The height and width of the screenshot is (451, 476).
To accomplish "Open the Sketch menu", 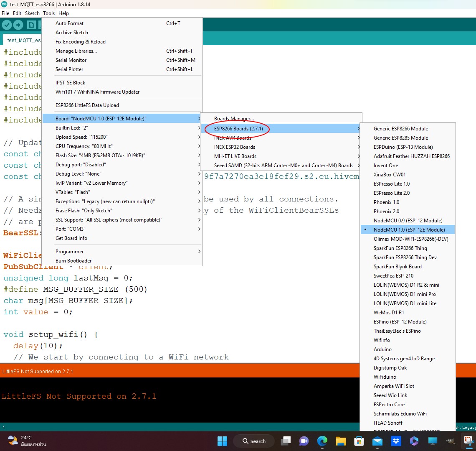I will (x=32, y=13).
